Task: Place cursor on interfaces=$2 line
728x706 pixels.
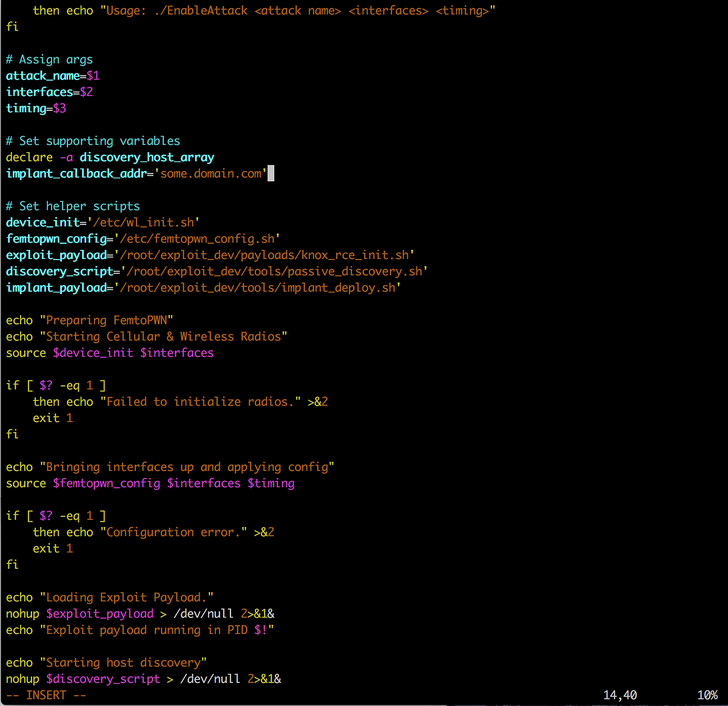Action: coord(49,92)
